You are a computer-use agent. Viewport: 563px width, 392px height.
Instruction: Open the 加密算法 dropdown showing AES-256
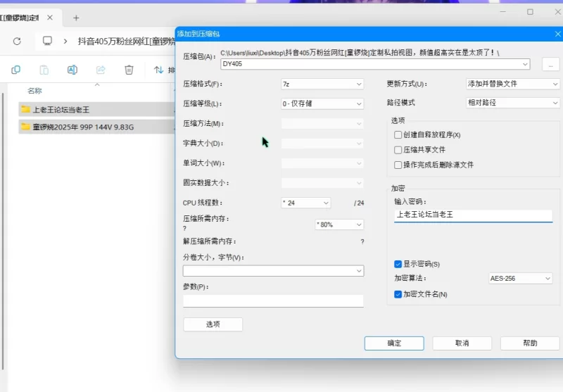point(520,278)
